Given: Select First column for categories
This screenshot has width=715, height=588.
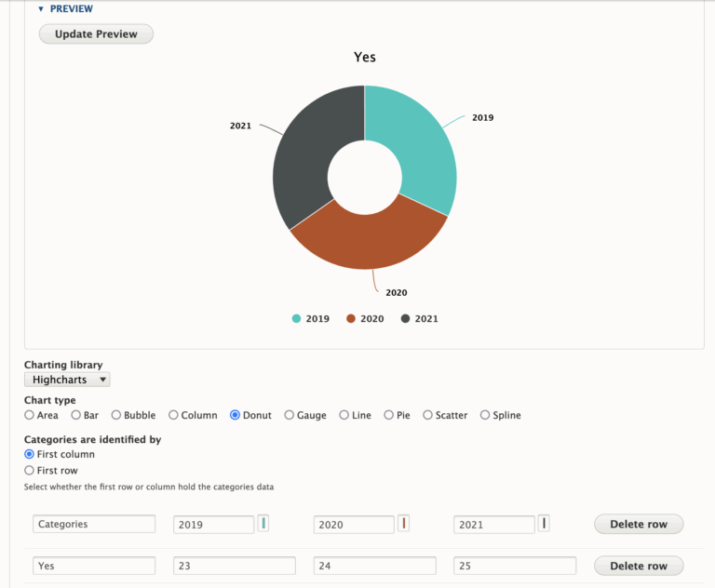Looking at the screenshot, I should point(29,455).
